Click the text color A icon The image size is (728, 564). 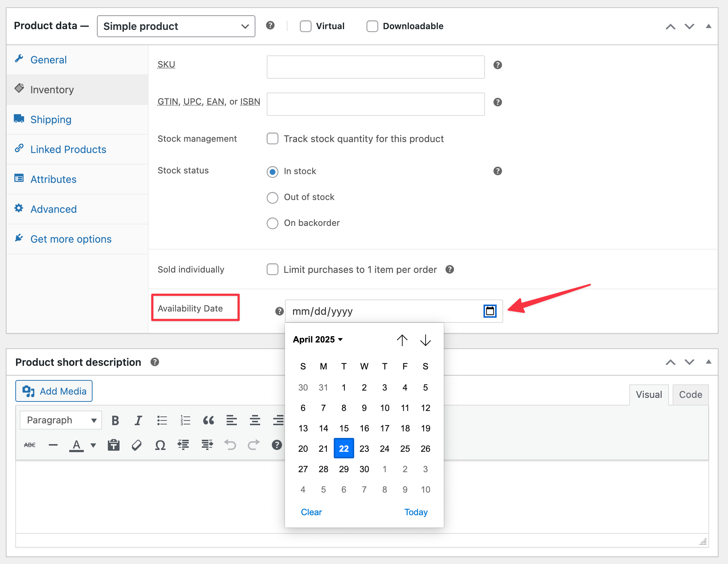(77, 445)
